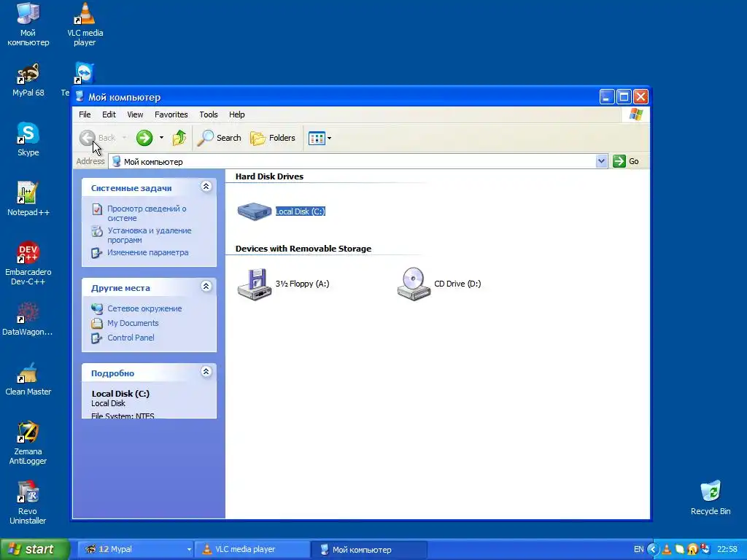Click the Мой компьютер desktop icon
This screenshot has height=560, width=747.
click(x=28, y=24)
